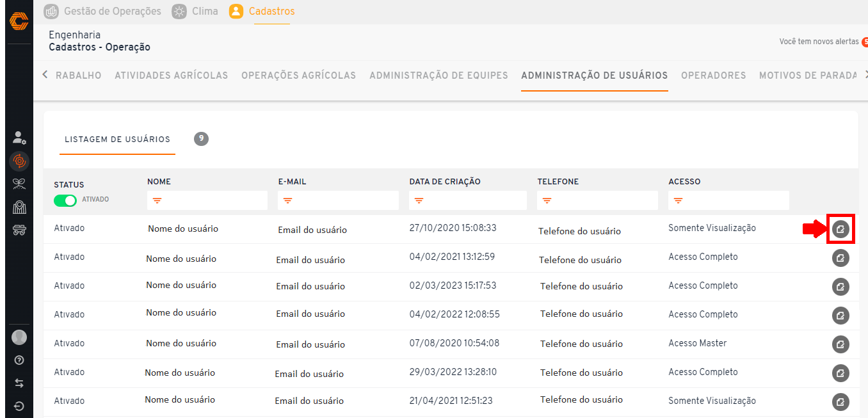Click the swap arrows sidebar icon
This screenshot has width=868, height=418.
pos(19,383)
